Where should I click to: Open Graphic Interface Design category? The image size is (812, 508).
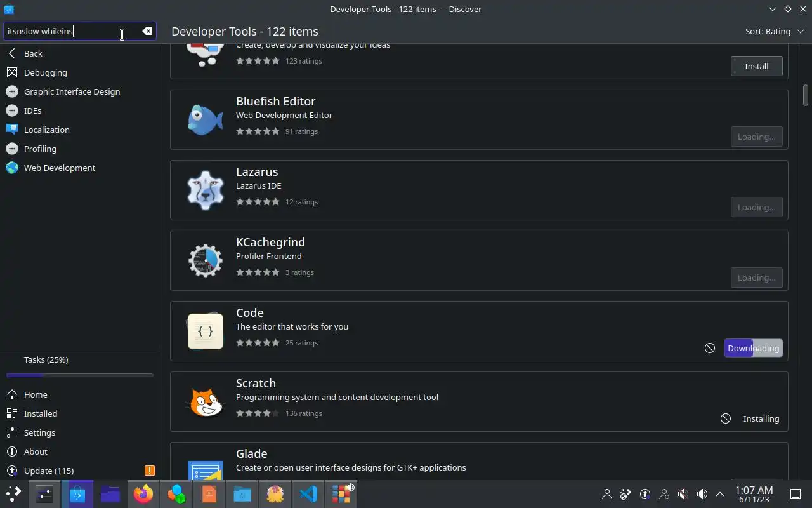pos(80,91)
